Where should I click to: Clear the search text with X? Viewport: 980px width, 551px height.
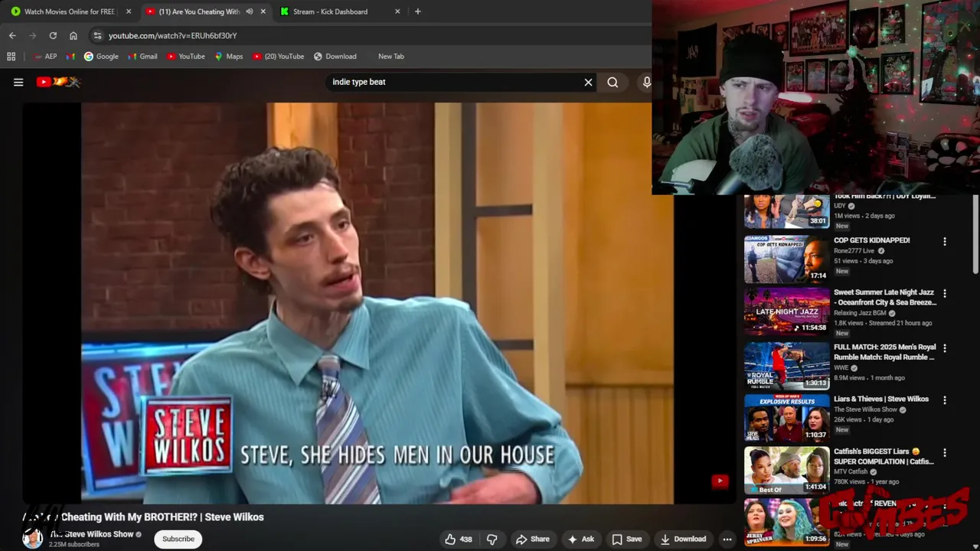pos(588,82)
